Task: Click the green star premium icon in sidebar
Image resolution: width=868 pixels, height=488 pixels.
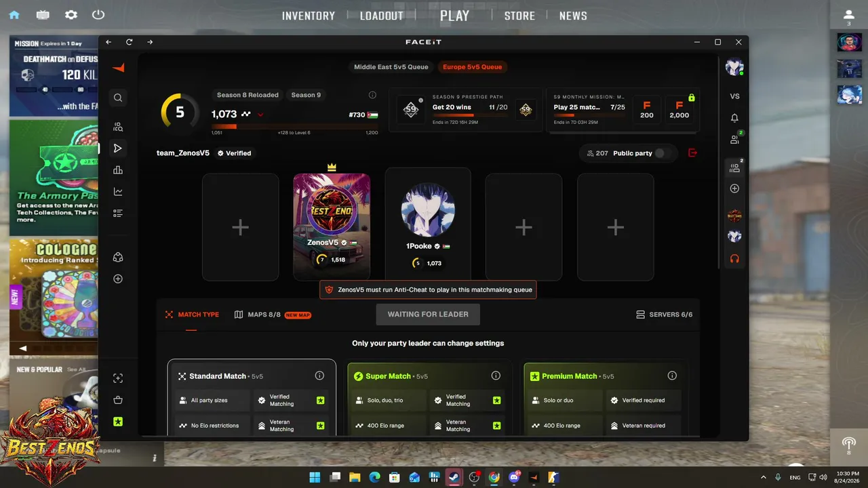Action: 118,422
